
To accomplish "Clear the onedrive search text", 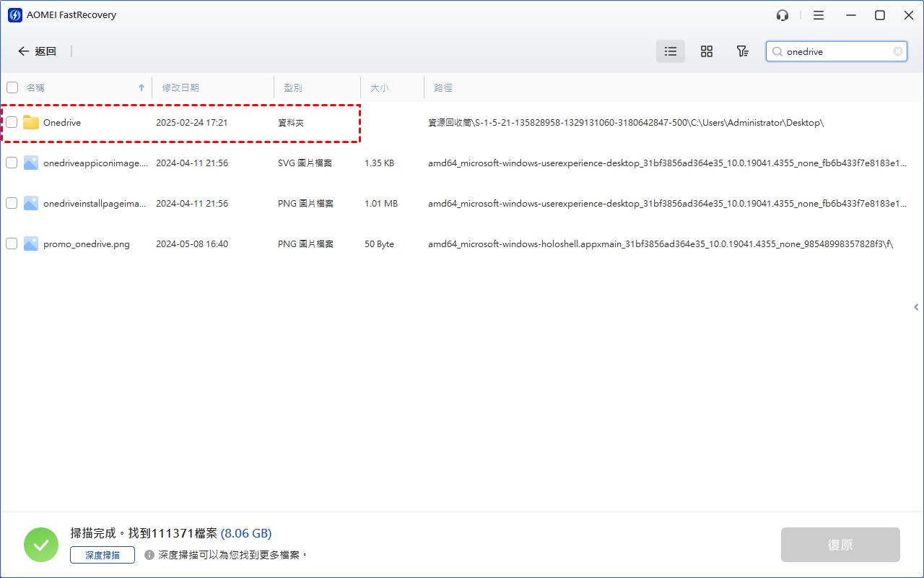I will tap(897, 51).
